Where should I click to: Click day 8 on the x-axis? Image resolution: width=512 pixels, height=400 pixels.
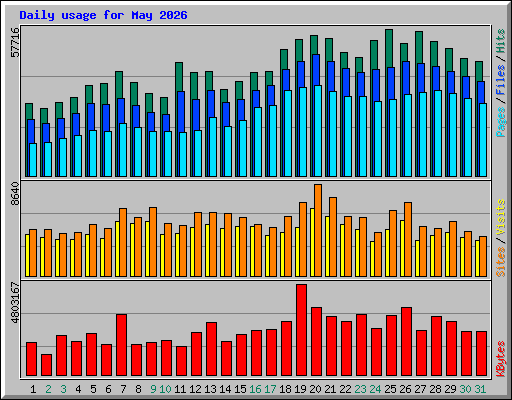(x=138, y=389)
